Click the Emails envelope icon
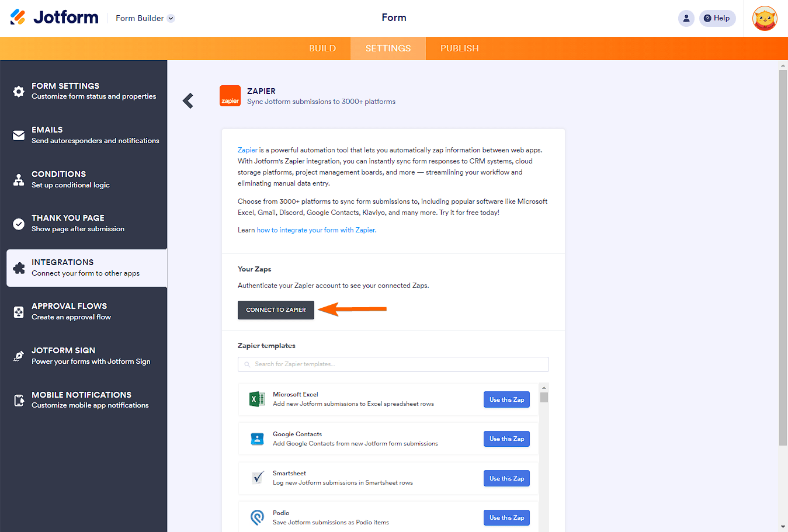 click(x=19, y=135)
